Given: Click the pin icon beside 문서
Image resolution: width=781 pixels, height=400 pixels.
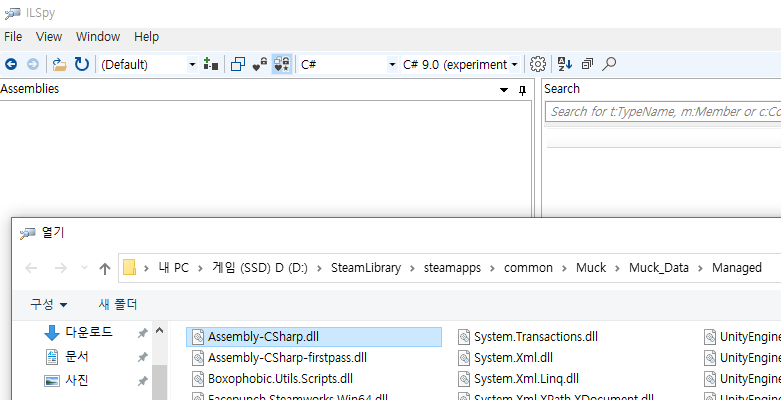Looking at the screenshot, I should point(142,357).
